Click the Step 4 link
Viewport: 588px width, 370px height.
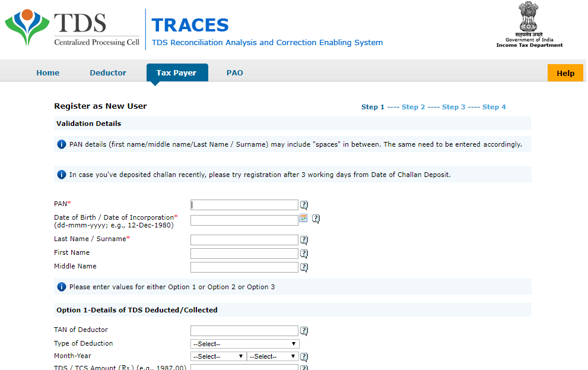click(x=494, y=107)
